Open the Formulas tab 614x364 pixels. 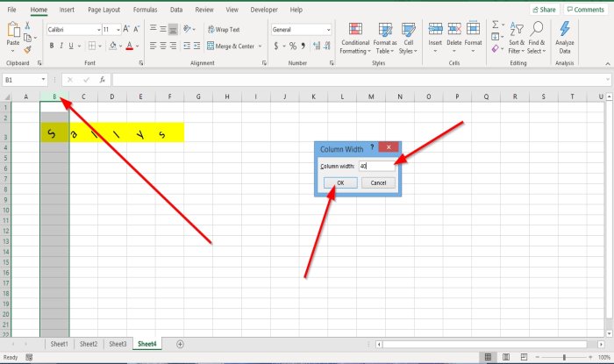[x=145, y=10]
